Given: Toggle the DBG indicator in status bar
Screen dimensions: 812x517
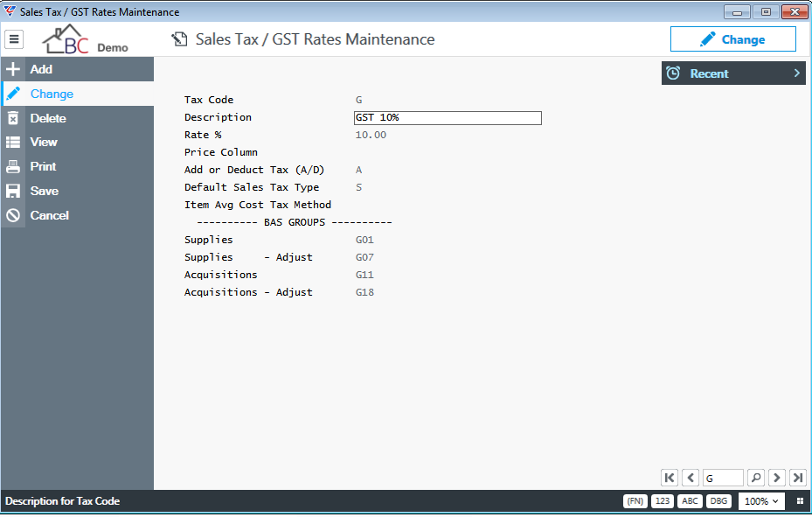Looking at the screenshot, I should click(718, 501).
